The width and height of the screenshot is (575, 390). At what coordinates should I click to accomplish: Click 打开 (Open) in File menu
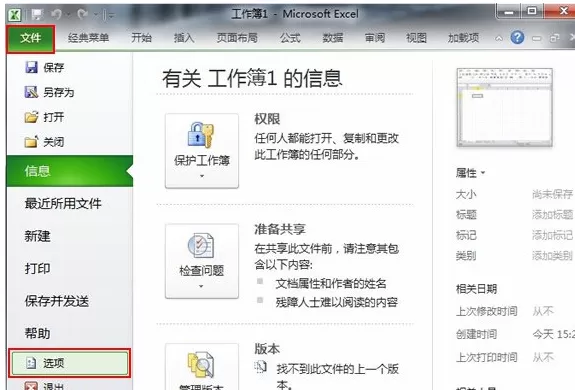click(44, 117)
